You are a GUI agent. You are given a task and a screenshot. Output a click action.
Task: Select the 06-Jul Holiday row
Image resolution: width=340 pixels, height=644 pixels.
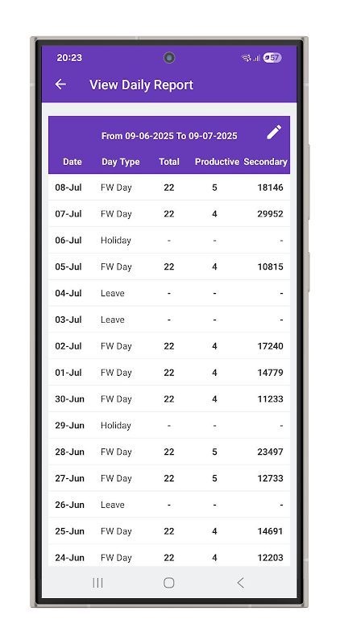(x=169, y=240)
